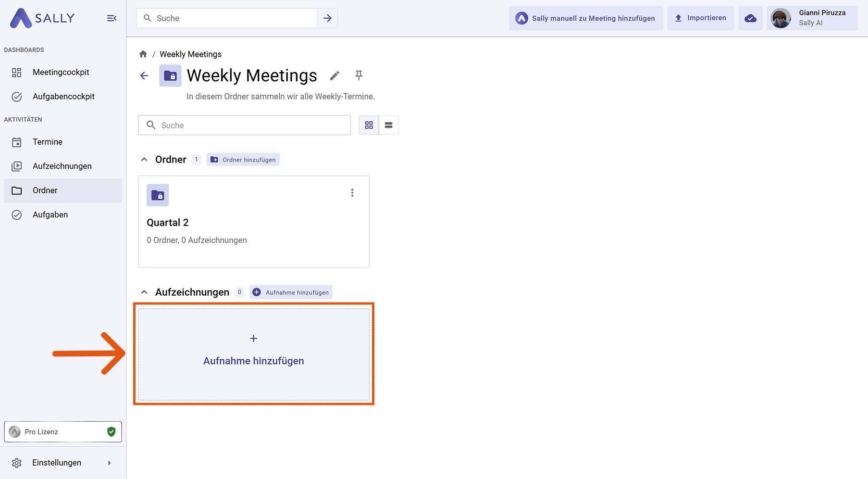Collapse the Ordner section
This screenshot has height=479, width=868.
coord(144,160)
